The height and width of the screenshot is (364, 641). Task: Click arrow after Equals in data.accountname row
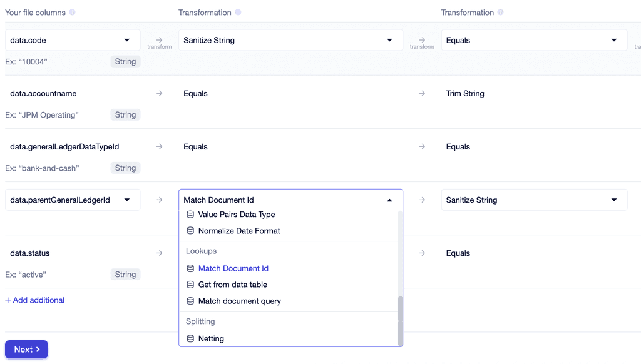tap(422, 94)
